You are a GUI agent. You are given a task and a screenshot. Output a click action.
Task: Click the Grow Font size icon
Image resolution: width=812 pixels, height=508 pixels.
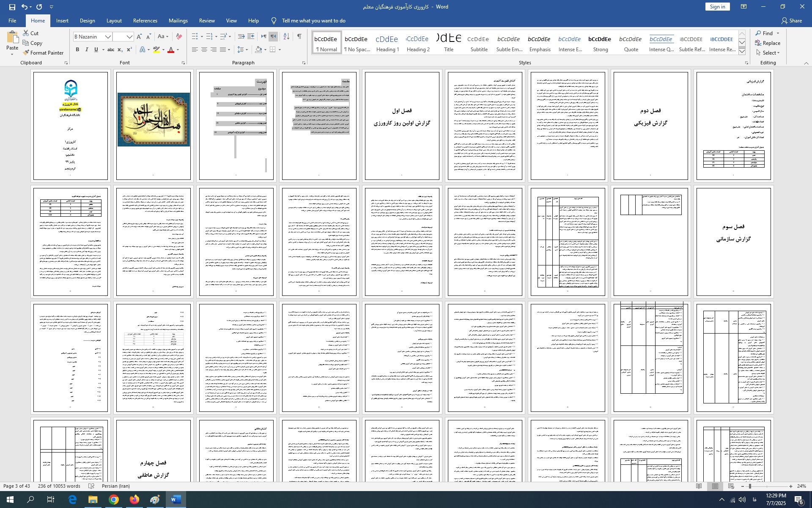(x=139, y=37)
